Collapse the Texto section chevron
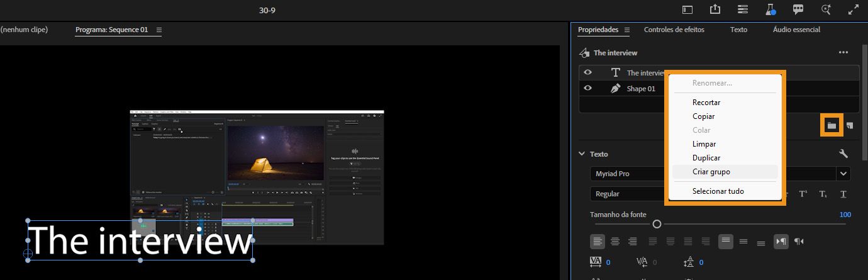This screenshot has height=280, width=868. tap(582, 154)
